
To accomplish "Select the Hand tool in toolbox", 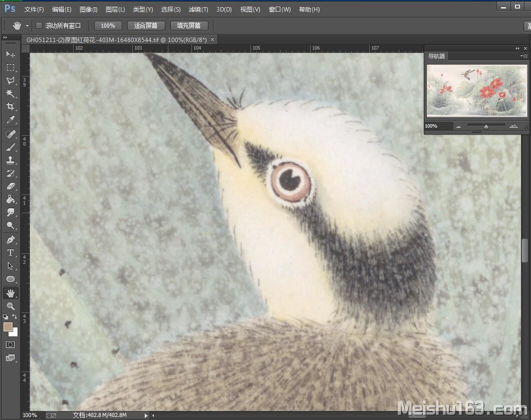I will [x=11, y=293].
